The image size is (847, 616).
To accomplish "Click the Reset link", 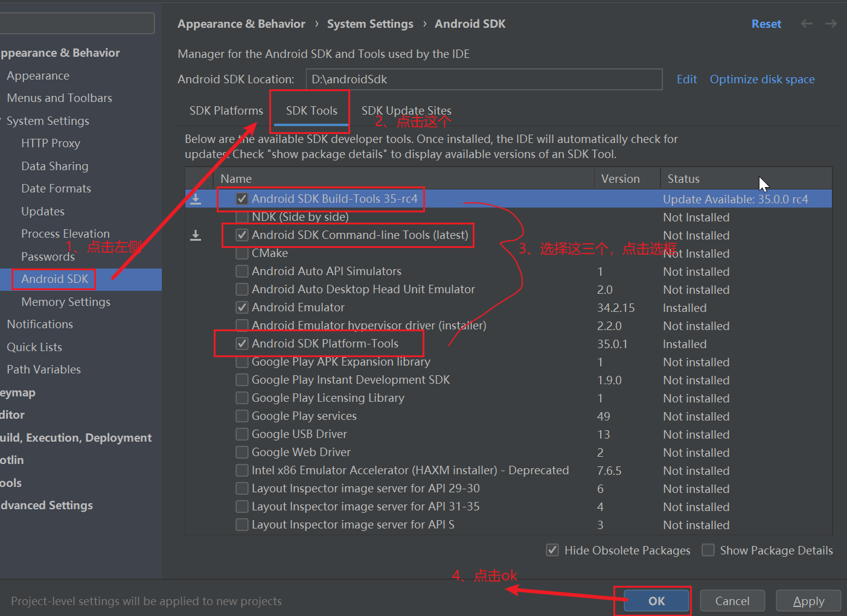I will [766, 24].
